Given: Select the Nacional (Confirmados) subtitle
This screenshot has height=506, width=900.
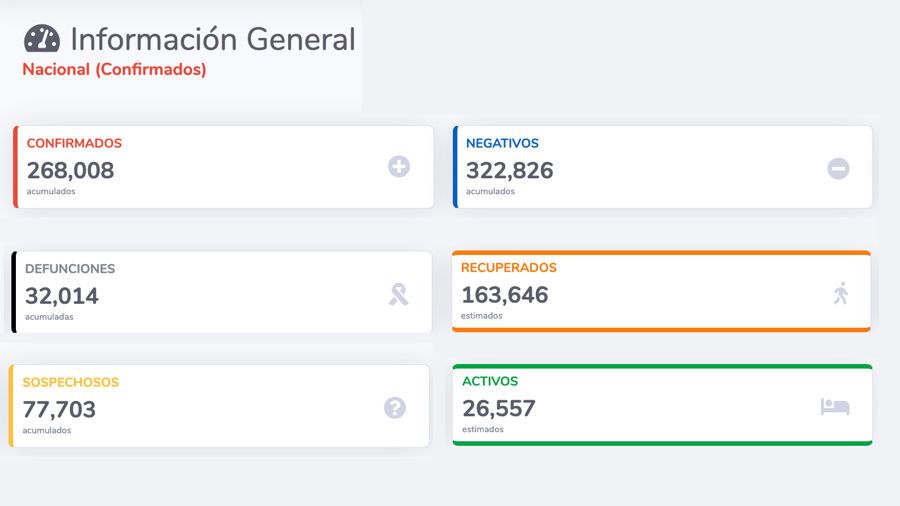Looking at the screenshot, I should click(x=114, y=70).
